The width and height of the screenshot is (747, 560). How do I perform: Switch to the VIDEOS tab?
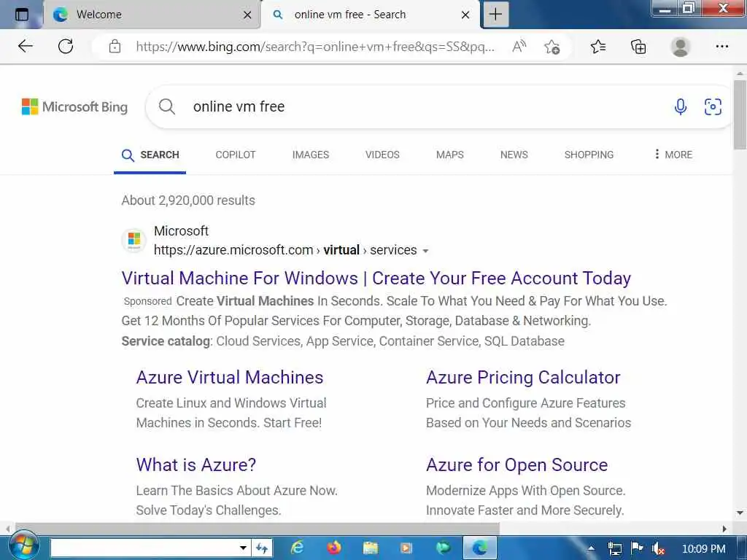[382, 155]
